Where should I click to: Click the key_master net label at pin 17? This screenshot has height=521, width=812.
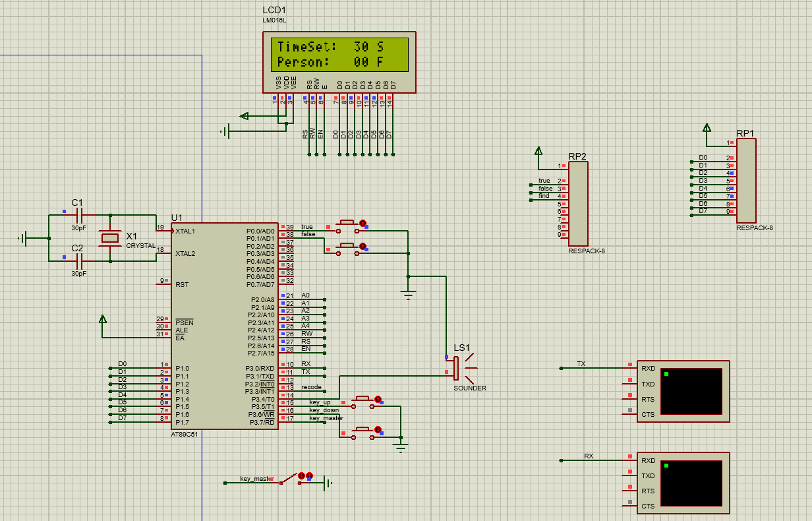point(326,417)
